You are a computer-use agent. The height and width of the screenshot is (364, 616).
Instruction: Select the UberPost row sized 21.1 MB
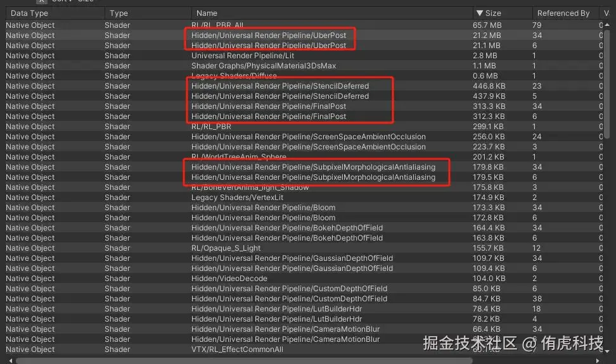coord(303,46)
